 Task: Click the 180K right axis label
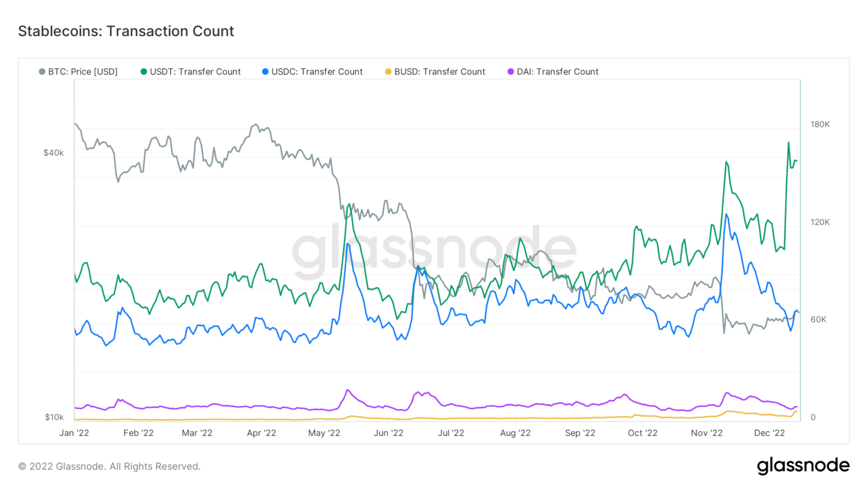pyautogui.click(x=820, y=124)
